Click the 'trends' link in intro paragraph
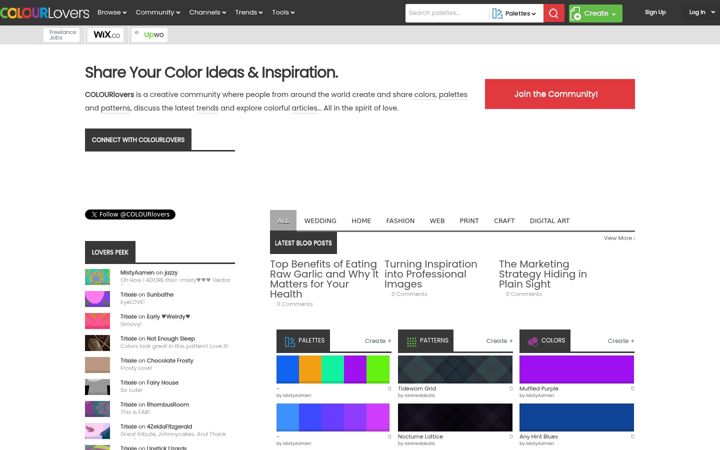The image size is (720, 450). click(x=207, y=108)
